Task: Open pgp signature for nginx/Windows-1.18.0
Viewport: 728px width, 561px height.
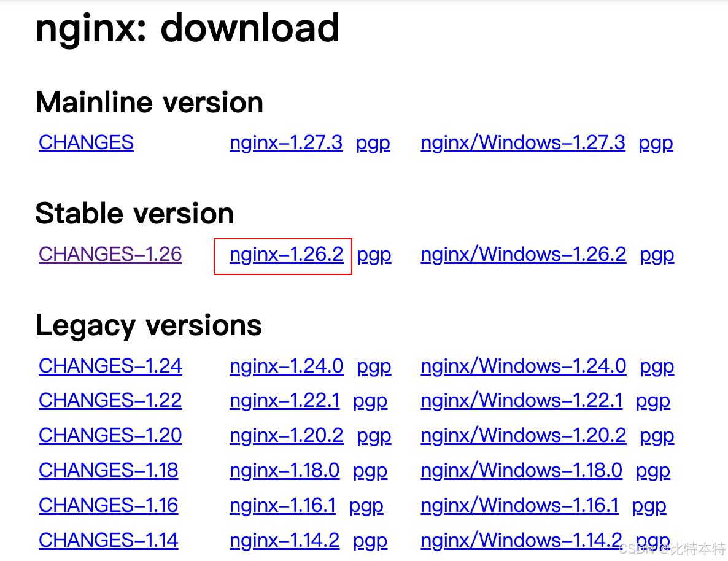Action: coord(652,471)
